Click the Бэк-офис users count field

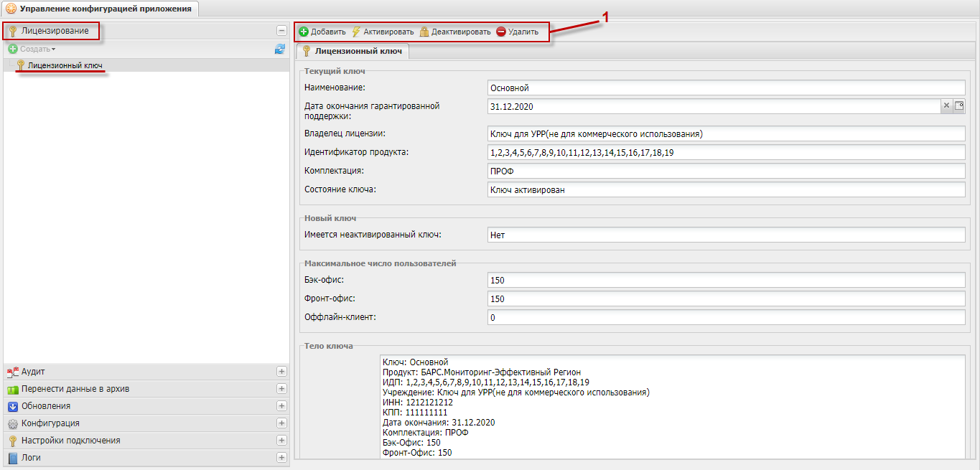(725, 280)
